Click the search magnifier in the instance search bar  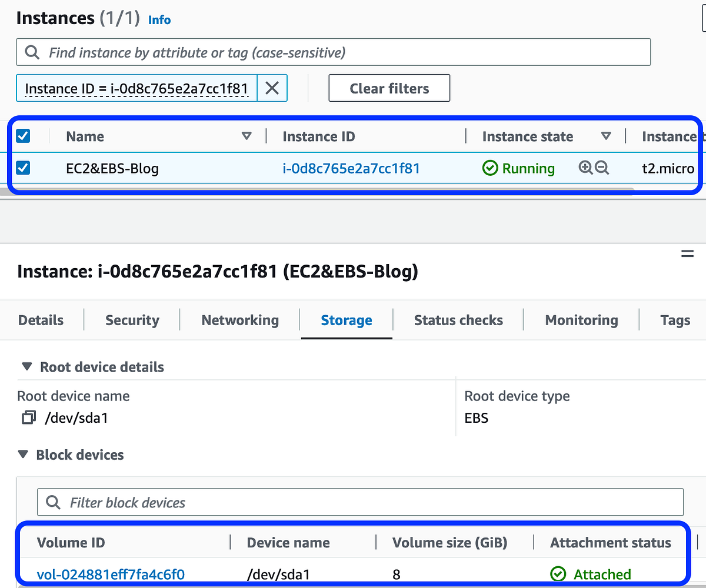pos(32,52)
